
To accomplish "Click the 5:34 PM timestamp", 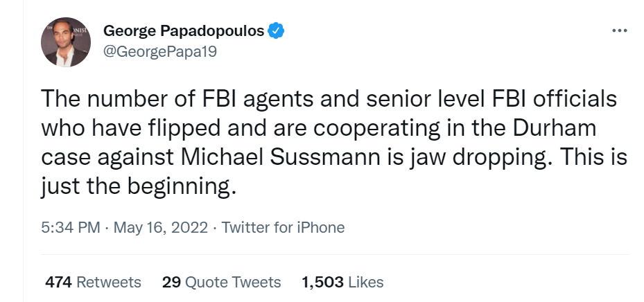I will point(71,227).
